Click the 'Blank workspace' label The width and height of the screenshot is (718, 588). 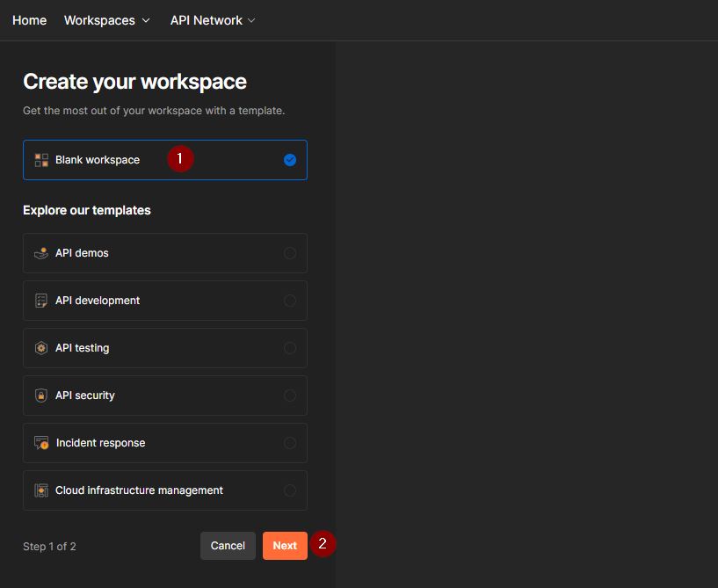click(x=98, y=160)
